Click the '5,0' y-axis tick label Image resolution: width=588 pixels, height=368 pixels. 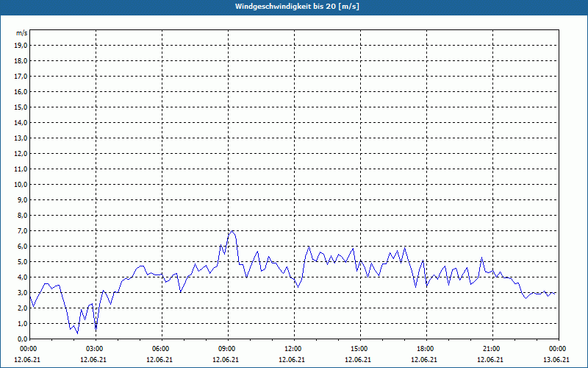[23, 262]
